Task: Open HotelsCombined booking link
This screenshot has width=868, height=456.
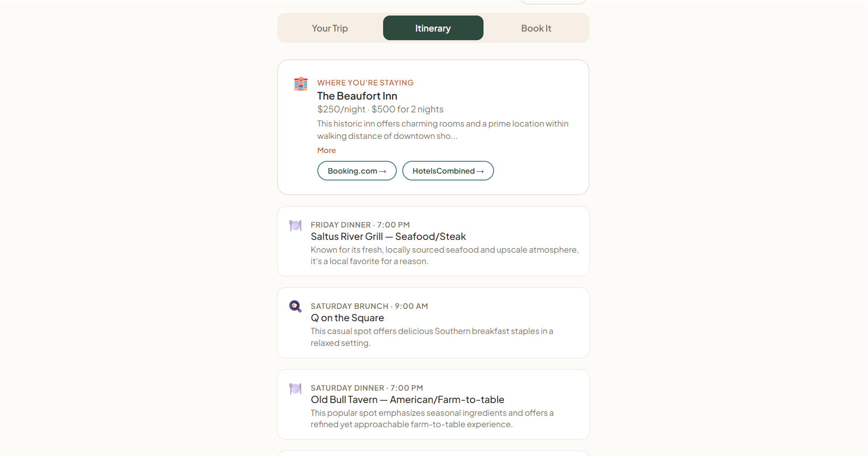Action: (447, 171)
